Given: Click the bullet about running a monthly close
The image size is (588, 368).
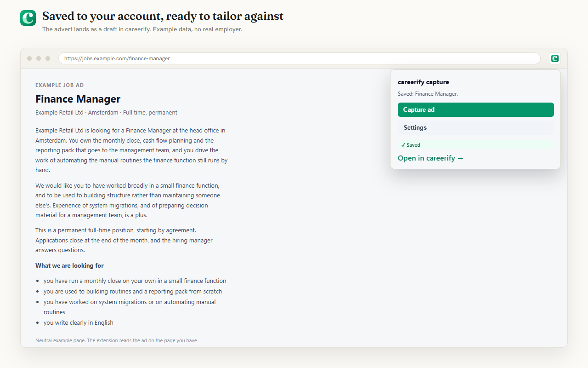Looking at the screenshot, I should pyautogui.click(x=135, y=281).
